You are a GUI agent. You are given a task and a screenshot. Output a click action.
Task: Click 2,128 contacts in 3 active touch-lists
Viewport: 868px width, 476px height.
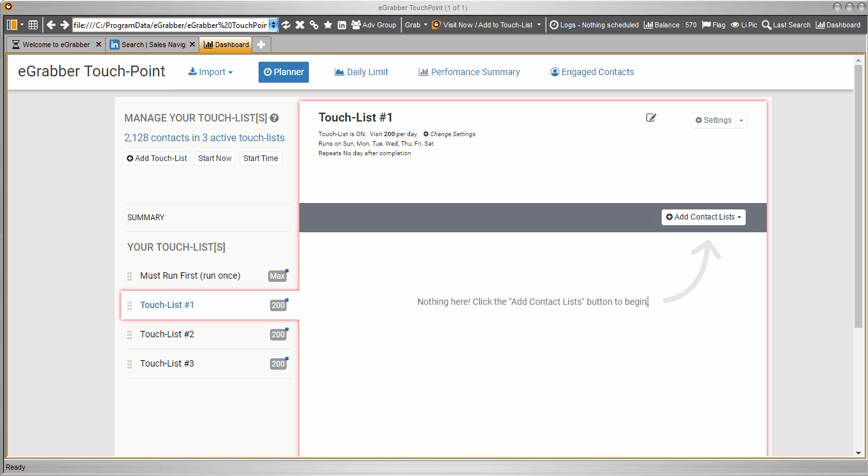pyautogui.click(x=204, y=137)
